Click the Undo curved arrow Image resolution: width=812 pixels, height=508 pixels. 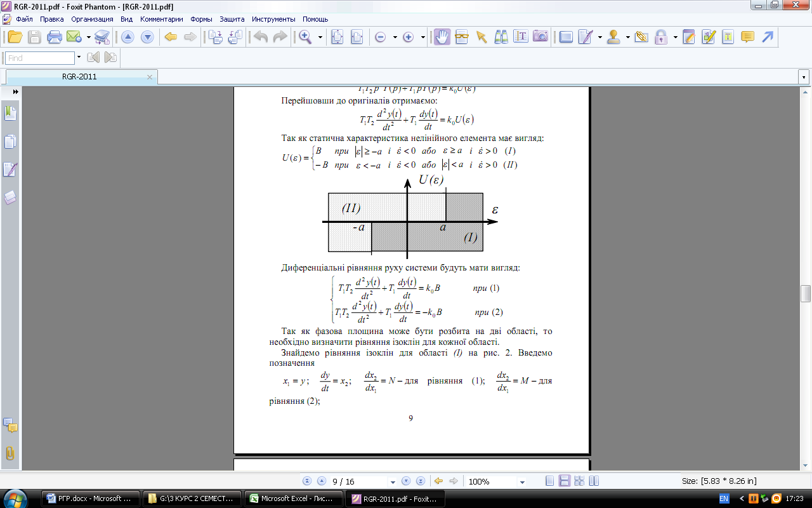(261, 37)
